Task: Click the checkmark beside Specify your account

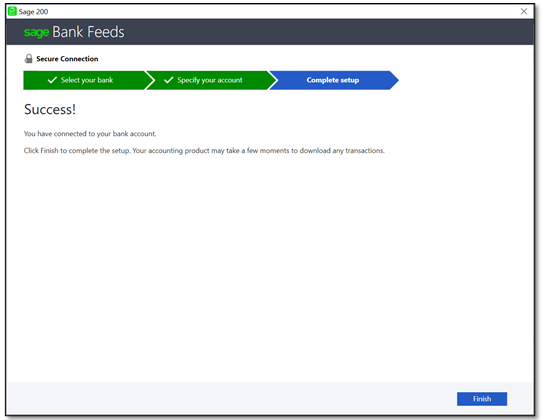Action: point(169,80)
